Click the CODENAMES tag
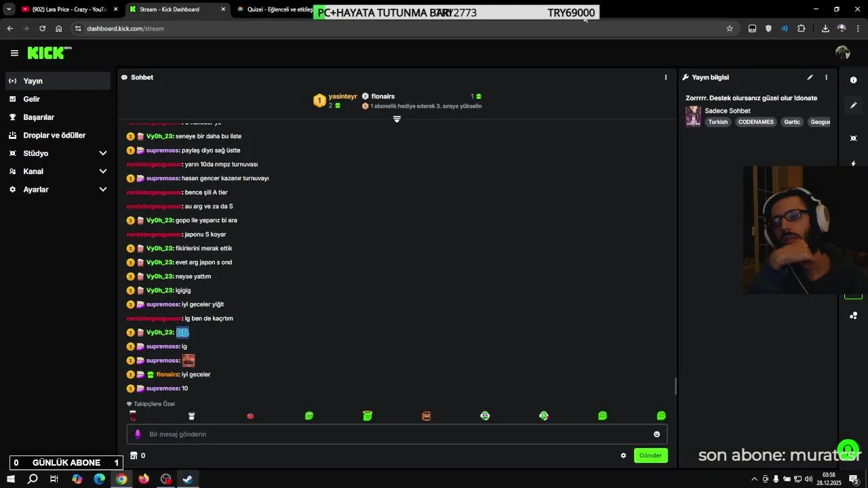 pos(755,122)
